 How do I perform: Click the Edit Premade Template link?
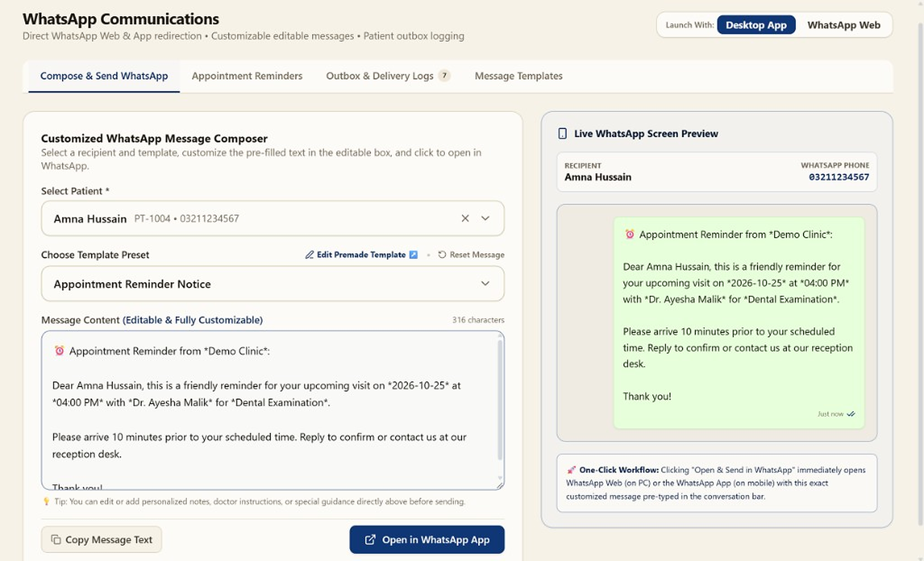[x=361, y=255]
